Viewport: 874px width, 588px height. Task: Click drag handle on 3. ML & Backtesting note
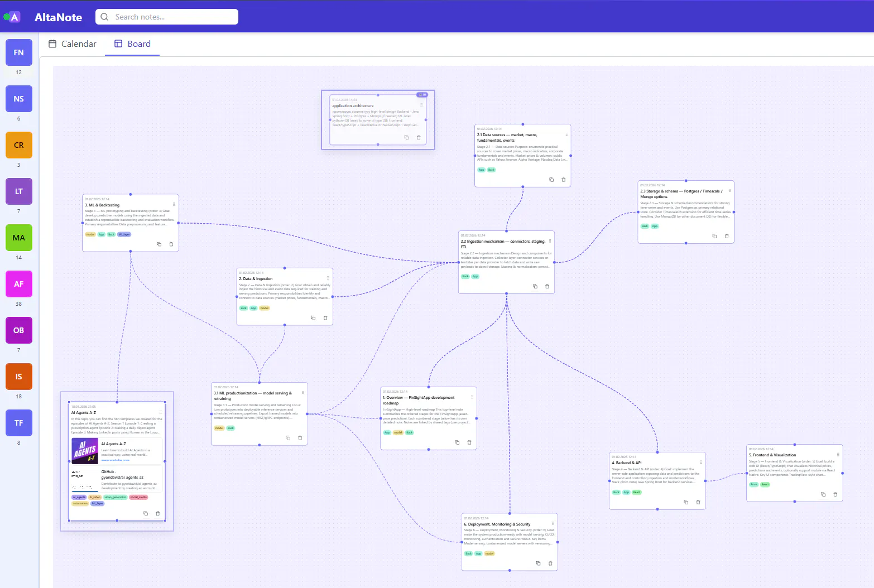174,204
